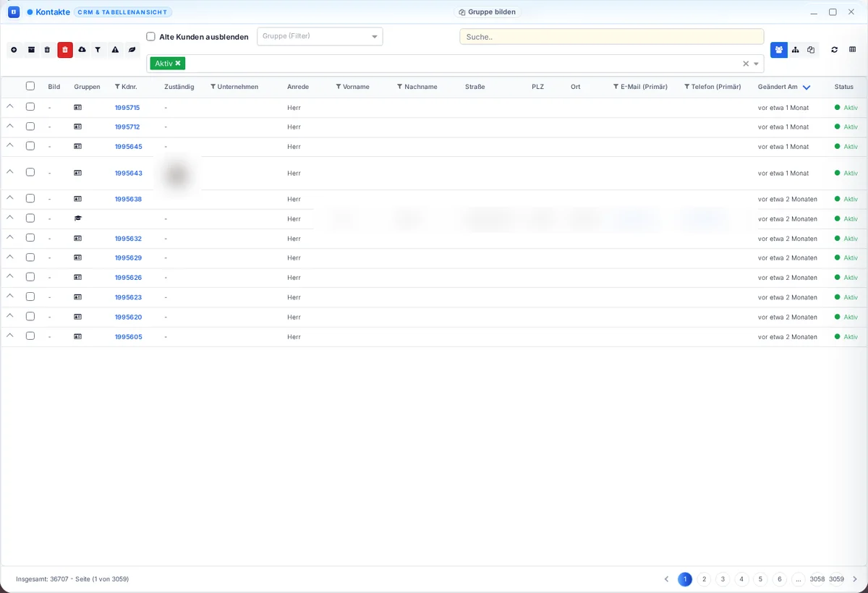
Task: Go to page 3
Action: pos(723,579)
